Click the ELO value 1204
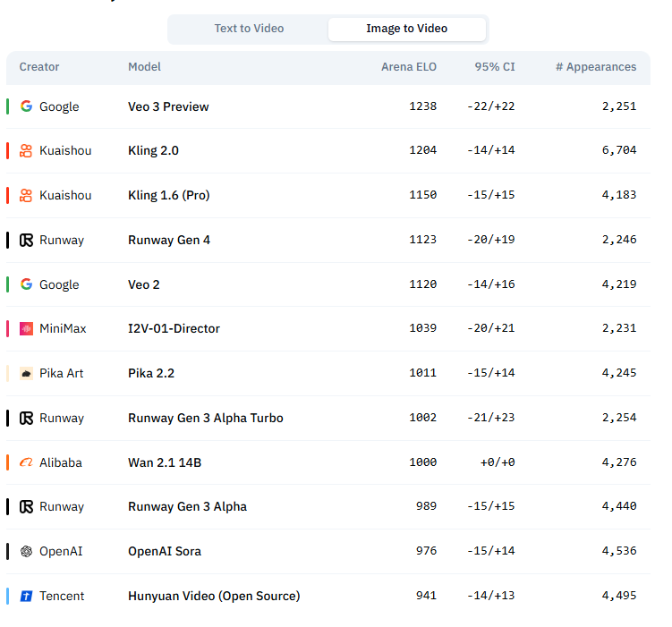672x627 pixels. (x=422, y=150)
